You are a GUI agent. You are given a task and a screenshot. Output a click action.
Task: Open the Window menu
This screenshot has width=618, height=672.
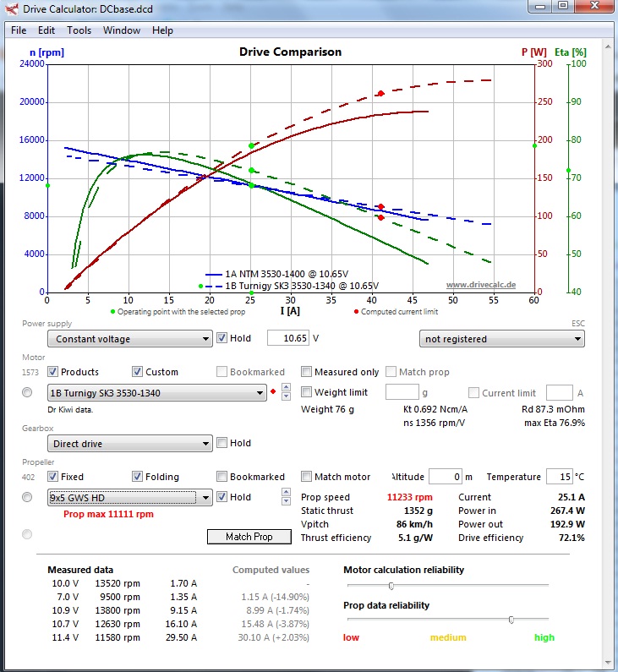pyautogui.click(x=122, y=30)
